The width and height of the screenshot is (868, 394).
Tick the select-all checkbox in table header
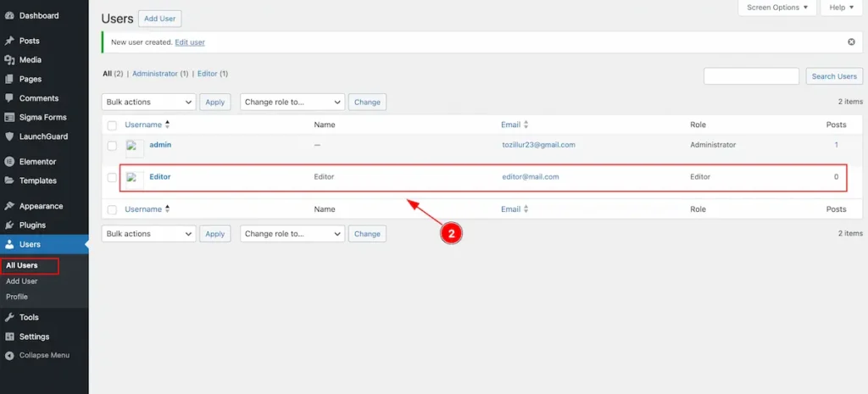click(x=112, y=125)
